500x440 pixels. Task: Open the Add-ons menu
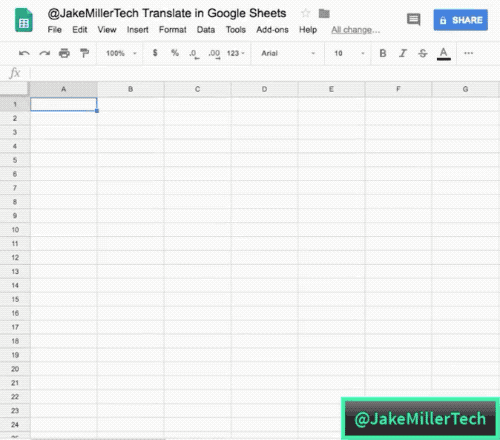pyautogui.click(x=272, y=30)
